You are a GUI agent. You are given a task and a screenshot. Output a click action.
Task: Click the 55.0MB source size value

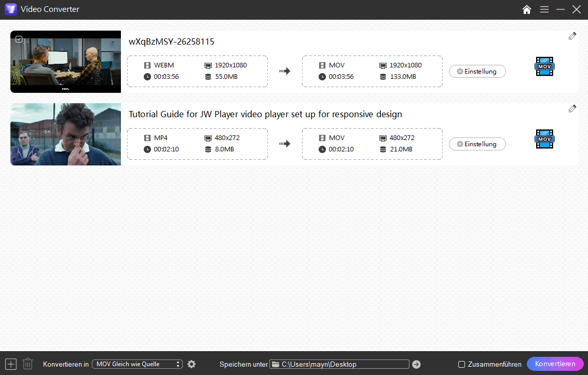(226, 76)
